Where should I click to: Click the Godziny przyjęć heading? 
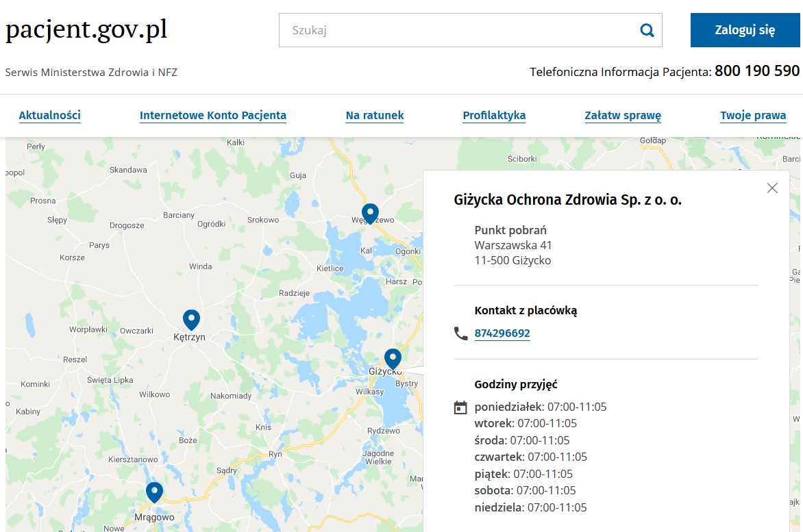[x=516, y=384]
